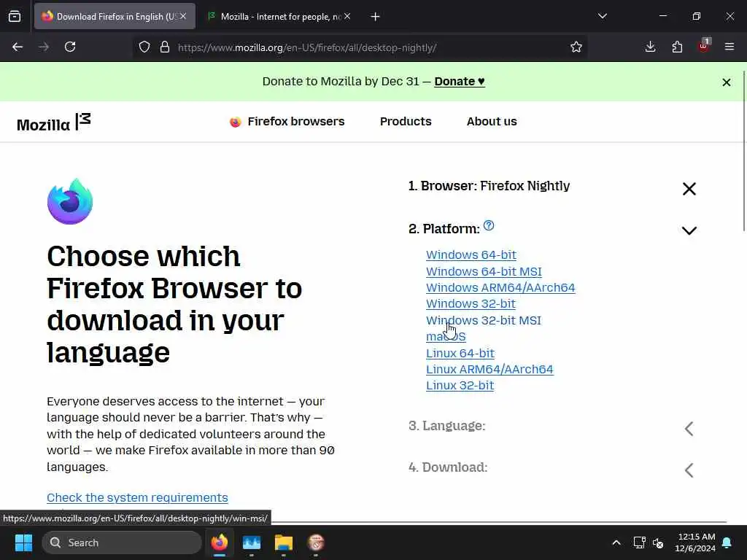Choose Windows 64-bit MSI platform
The image size is (747, 560).
[x=484, y=271]
